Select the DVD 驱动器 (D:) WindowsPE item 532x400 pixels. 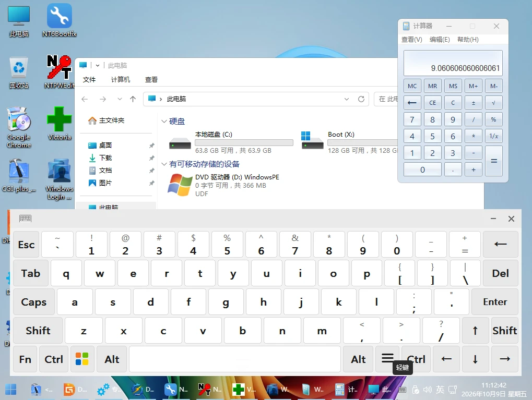(x=224, y=185)
